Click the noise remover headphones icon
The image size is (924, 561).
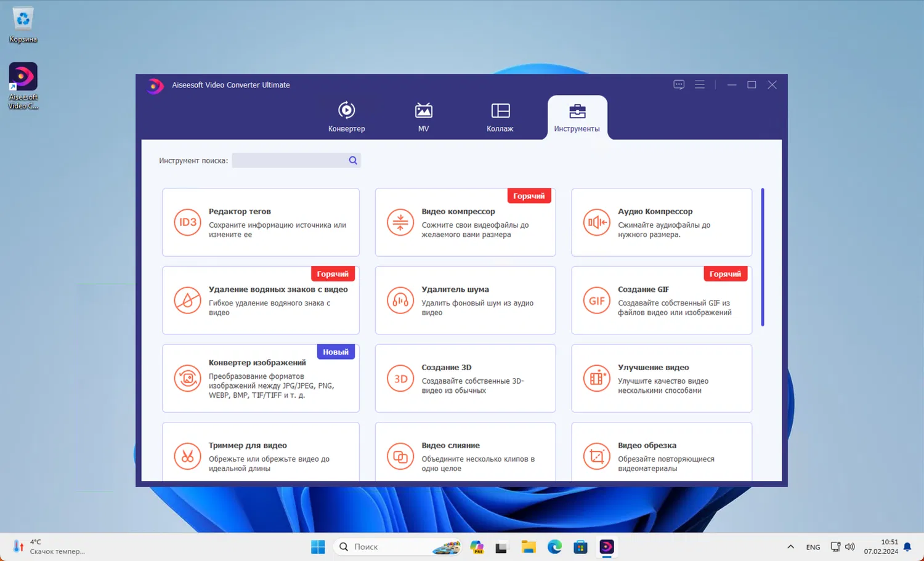coord(400,301)
